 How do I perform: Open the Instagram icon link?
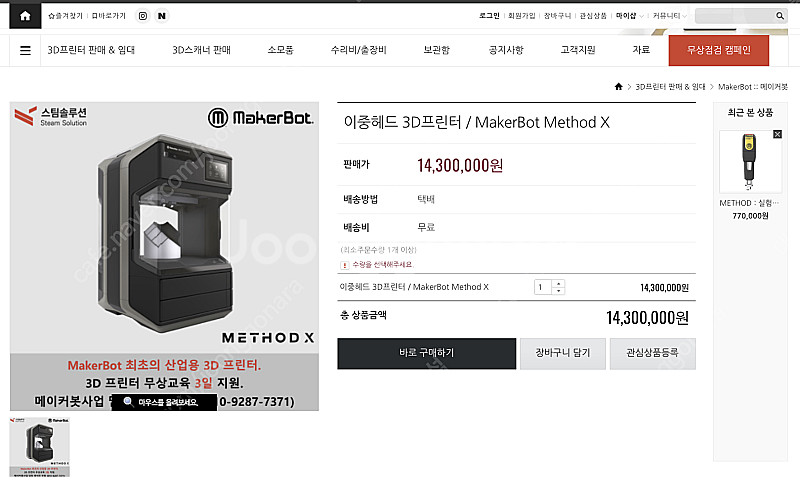tap(143, 16)
